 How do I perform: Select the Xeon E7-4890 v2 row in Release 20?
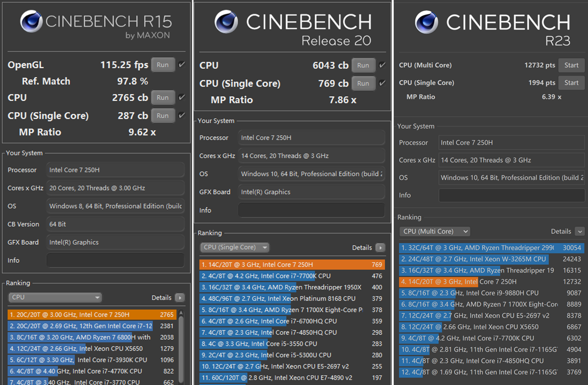point(292,378)
